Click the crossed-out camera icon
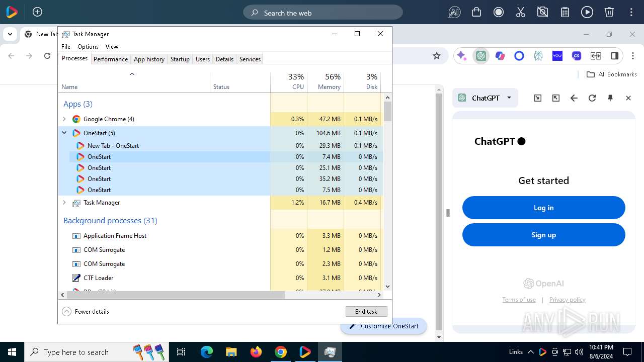This screenshot has width=644, height=362. [x=543, y=13]
